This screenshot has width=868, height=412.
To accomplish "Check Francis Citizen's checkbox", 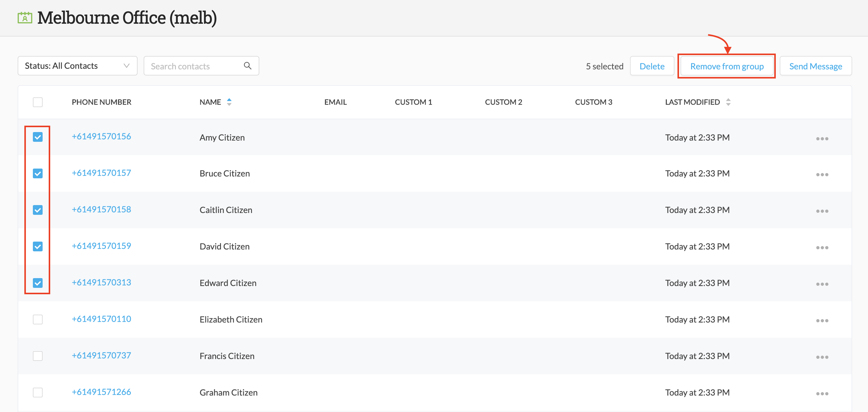I will [x=38, y=356].
